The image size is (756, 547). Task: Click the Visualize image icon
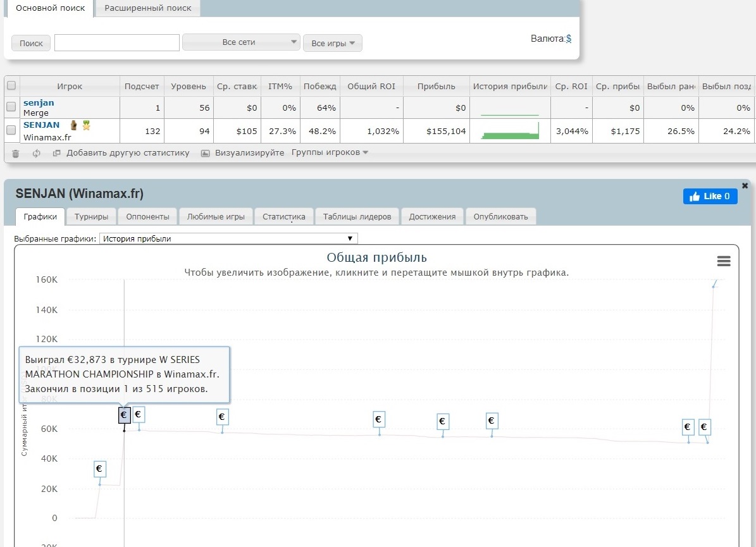205,153
